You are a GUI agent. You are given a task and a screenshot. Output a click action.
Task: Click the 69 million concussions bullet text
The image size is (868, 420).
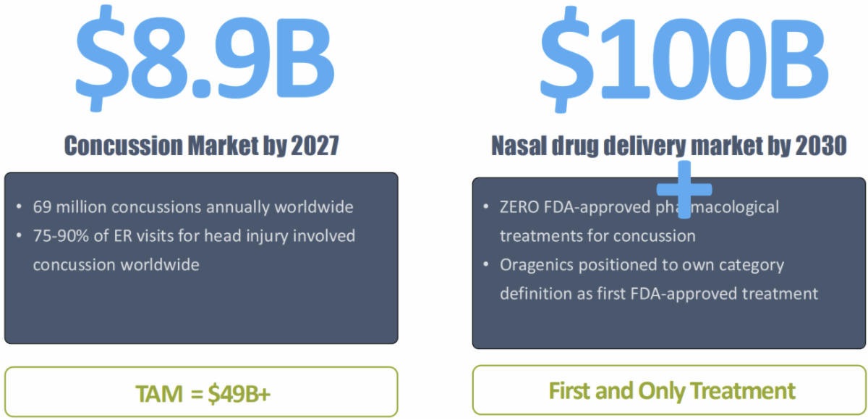pos(192,207)
